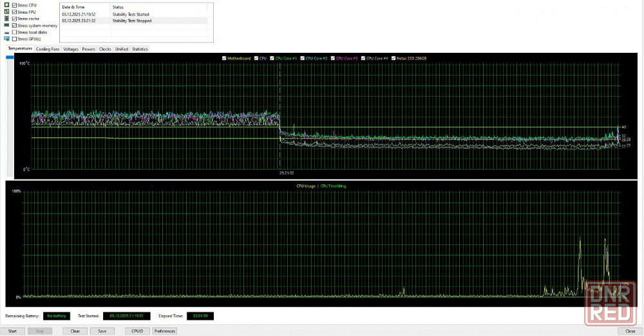Toggle the Netac SSD 256GB temperature line
The image size is (644, 336).
[395, 58]
